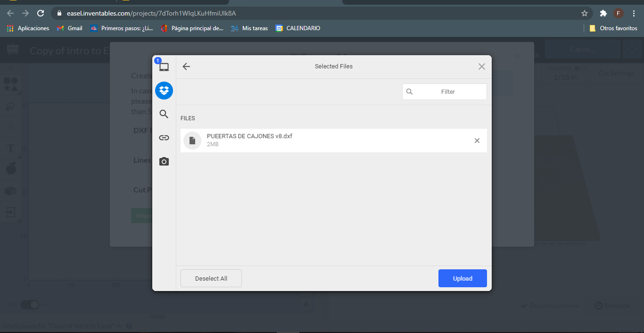Click the address bar URL

point(151,13)
